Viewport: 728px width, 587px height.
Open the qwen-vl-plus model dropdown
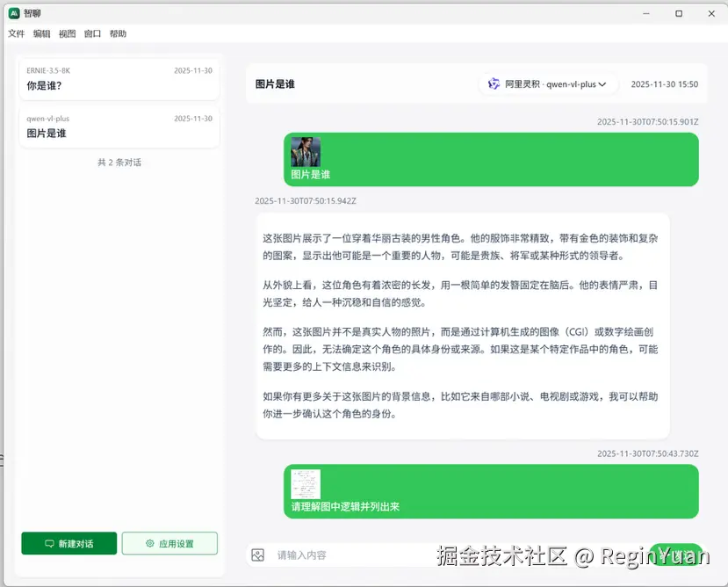tap(548, 83)
